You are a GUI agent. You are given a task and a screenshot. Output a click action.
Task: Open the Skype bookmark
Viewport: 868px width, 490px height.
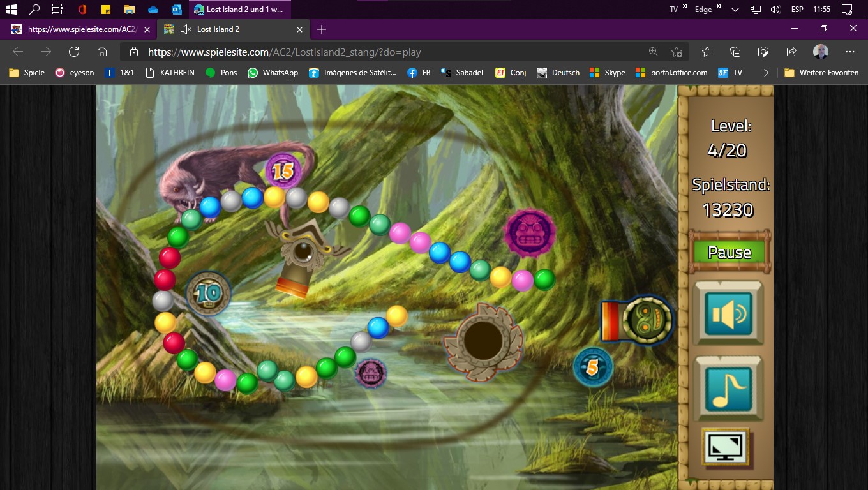(x=608, y=73)
